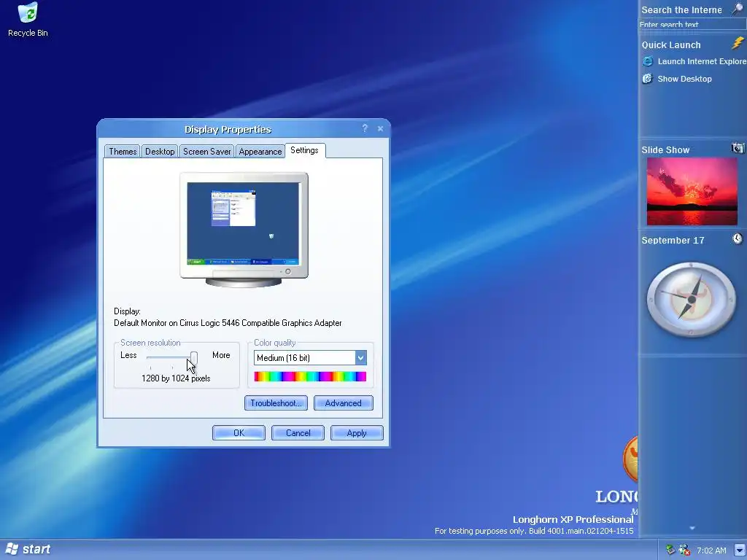747x560 pixels.
Task: Switch to the Desktop tab
Action: (x=160, y=152)
